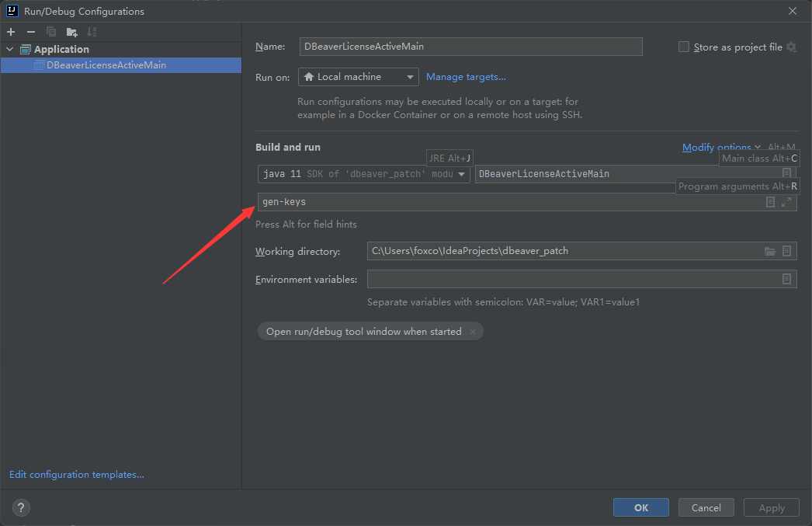The image size is (812, 526).
Task: Confirm with the OK button
Action: [x=640, y=507]
